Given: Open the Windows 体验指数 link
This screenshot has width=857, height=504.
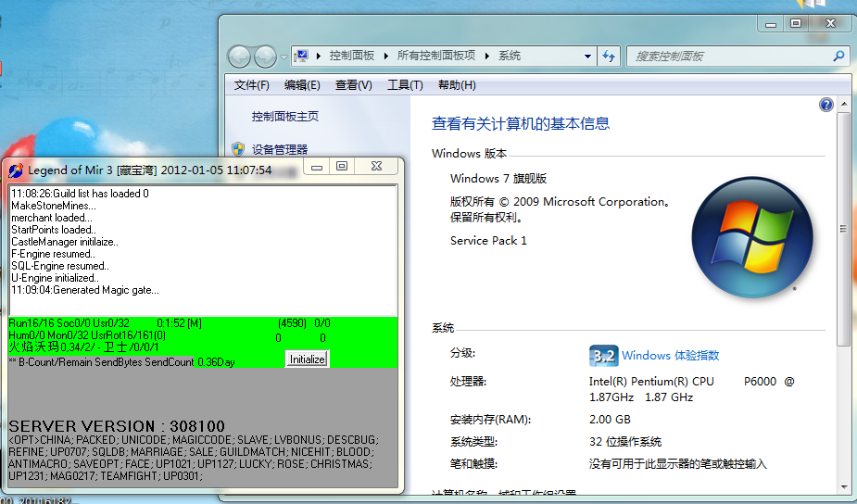Looking at the screenshot, I should 670,356.
